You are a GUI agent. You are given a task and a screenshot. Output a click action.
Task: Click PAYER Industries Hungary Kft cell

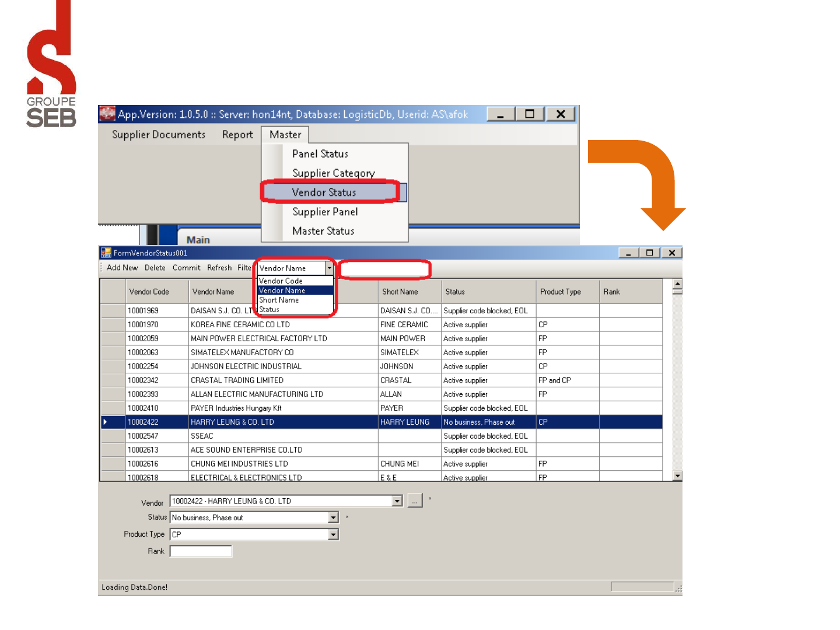(x=283, y=408)
